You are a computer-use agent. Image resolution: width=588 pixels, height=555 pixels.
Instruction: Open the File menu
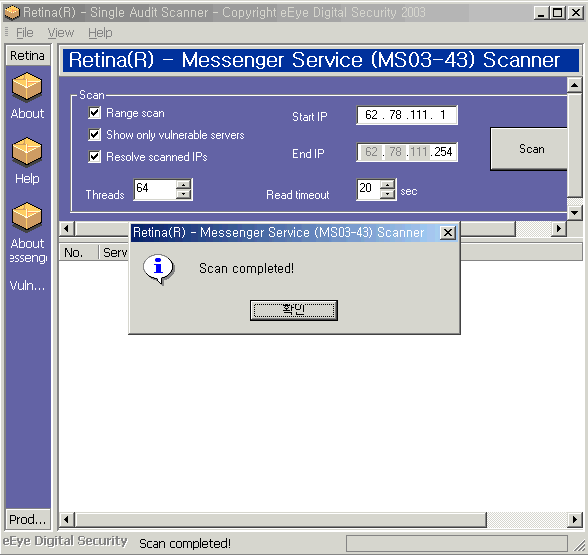point(25,33)
